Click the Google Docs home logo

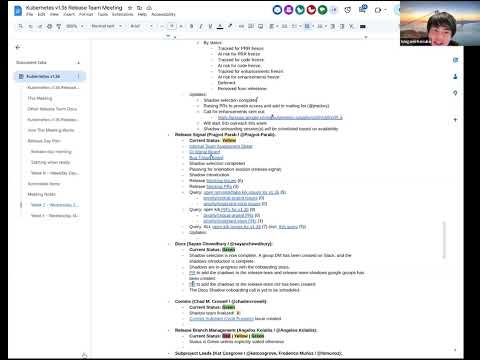coord(18,11)
